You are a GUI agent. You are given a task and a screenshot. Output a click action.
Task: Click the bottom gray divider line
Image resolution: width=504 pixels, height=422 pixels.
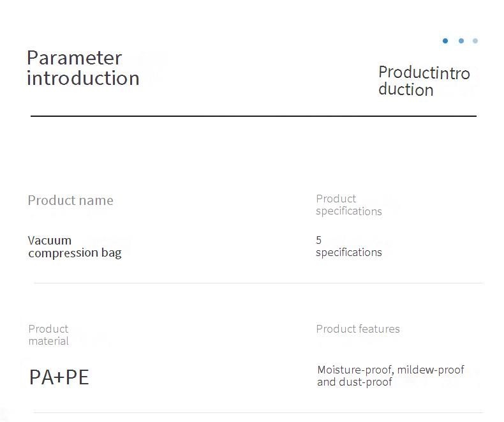point(258,412)
